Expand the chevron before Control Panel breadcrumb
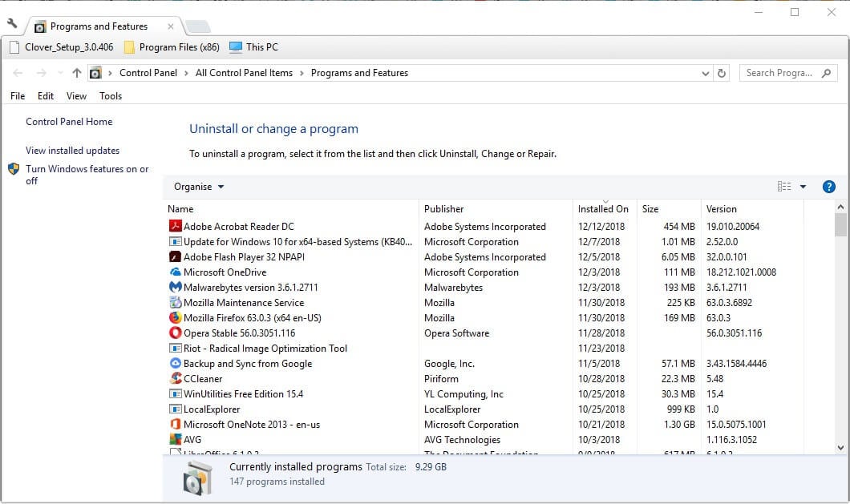The width and height of the screenshot is (850, 504). click(x=110, y=73)
